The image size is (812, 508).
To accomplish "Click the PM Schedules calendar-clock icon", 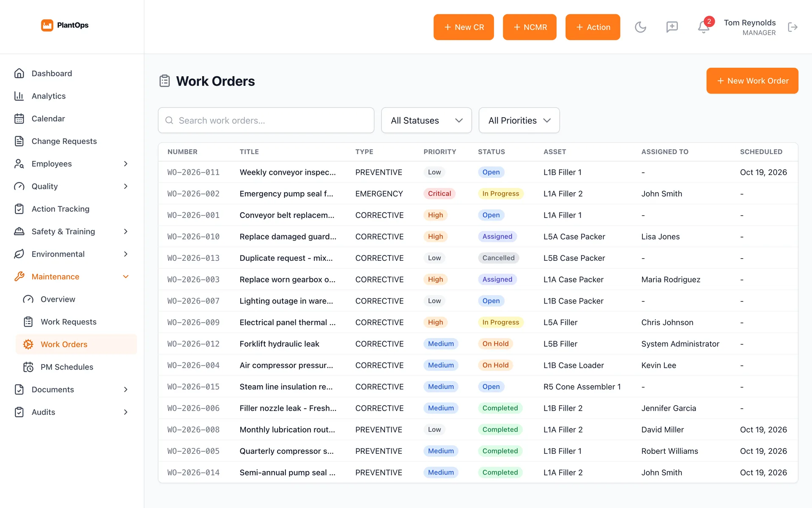I will [x=28, y=367].
